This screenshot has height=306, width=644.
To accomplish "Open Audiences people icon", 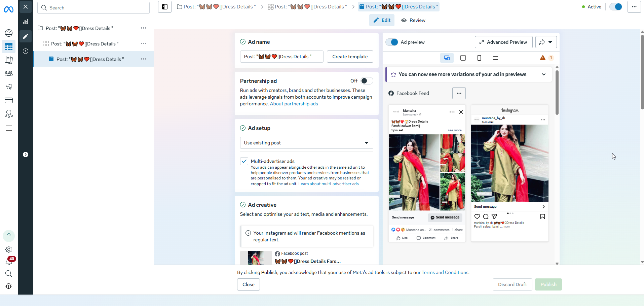I will pyautogui.click(x=9, y=73).
